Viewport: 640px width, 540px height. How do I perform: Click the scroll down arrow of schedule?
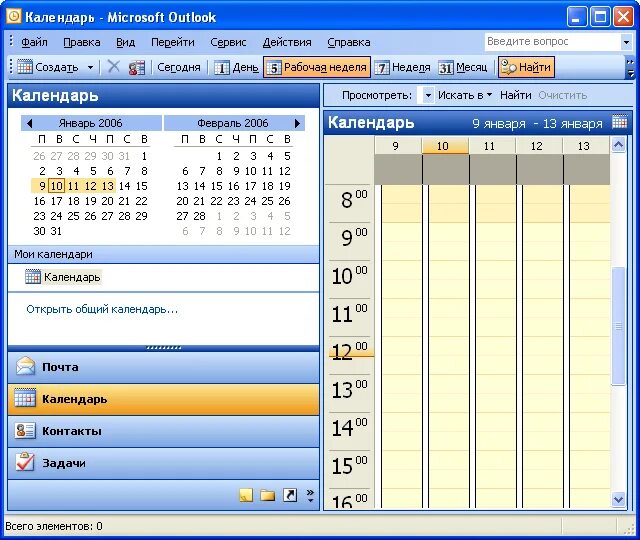pyautogui.click(x=618, y=499)
